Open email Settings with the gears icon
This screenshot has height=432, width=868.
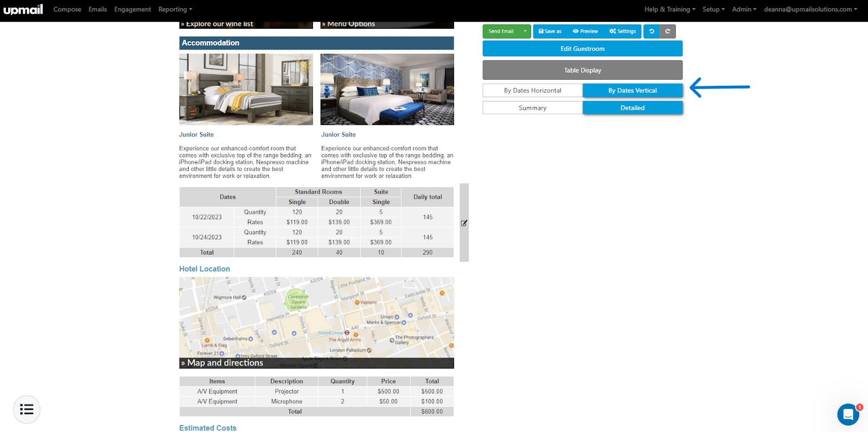(623, 31)
